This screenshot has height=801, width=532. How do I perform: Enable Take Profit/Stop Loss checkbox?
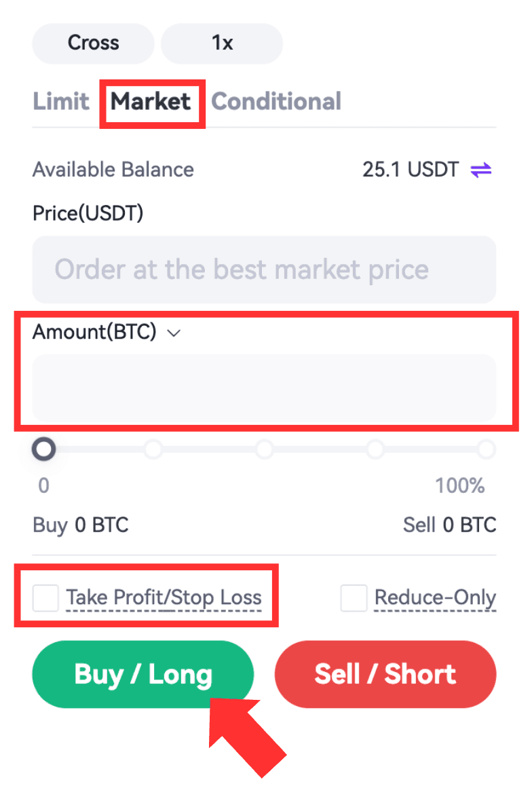46,598
